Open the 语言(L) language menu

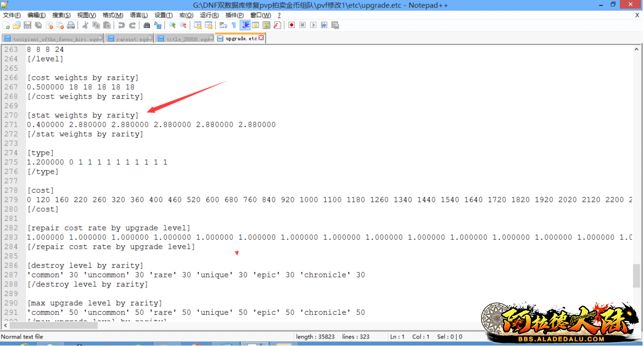coord(138,15)
